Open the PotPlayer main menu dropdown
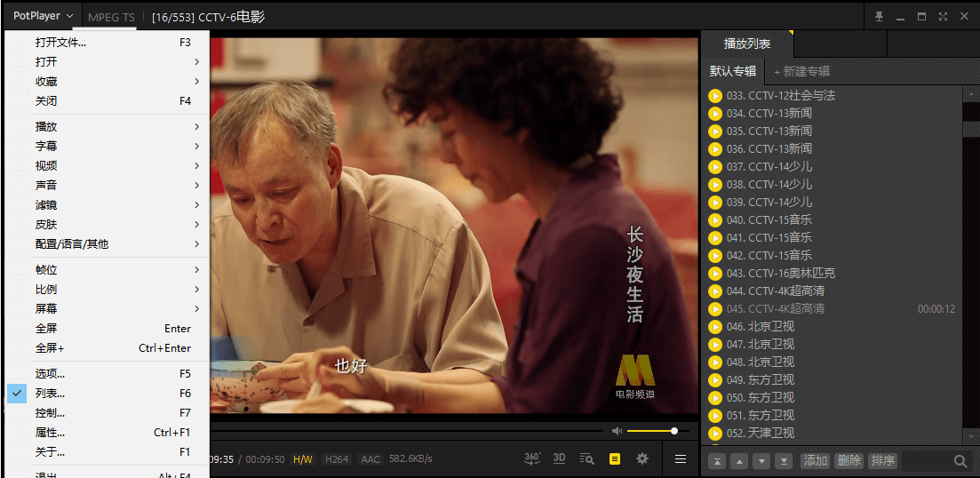Screen dimensions: 980x478 [43, 17]
